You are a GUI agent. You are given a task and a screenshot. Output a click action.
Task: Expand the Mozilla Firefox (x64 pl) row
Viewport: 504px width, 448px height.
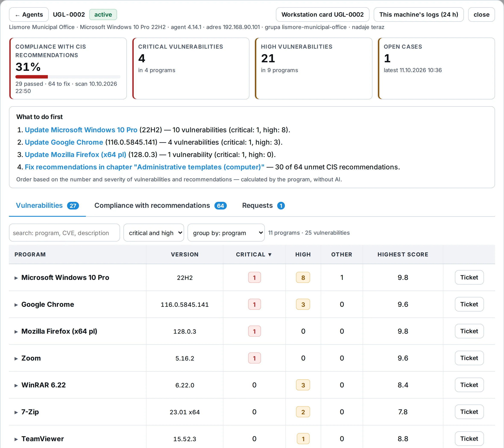pyautogui.click(x=16, y=332)
